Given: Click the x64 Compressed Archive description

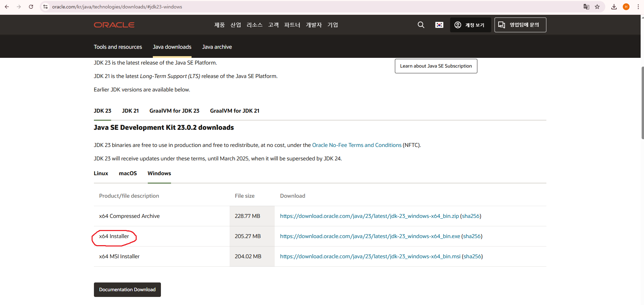Looking at the screenshot, I should (129, 216).
